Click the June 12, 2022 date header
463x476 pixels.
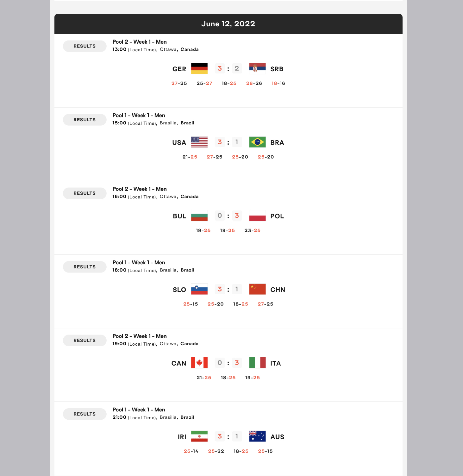pyautogui.click(x=228, y=24)
